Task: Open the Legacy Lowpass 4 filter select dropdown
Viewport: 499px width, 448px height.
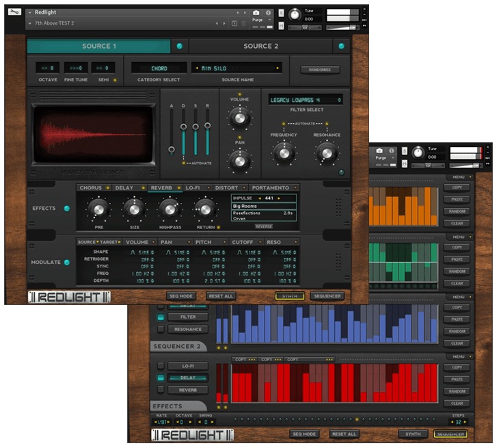Action: [306, 100]
